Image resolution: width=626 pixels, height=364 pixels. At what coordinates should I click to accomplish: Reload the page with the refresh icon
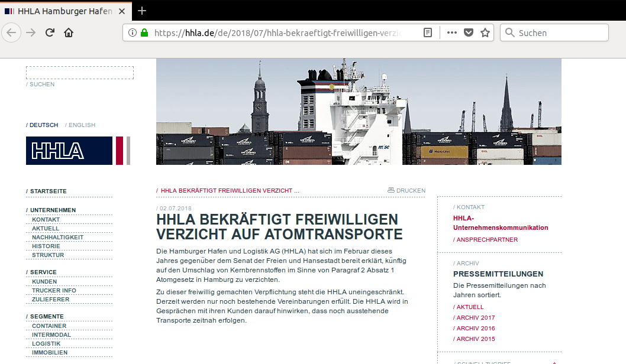click(50, 32)
